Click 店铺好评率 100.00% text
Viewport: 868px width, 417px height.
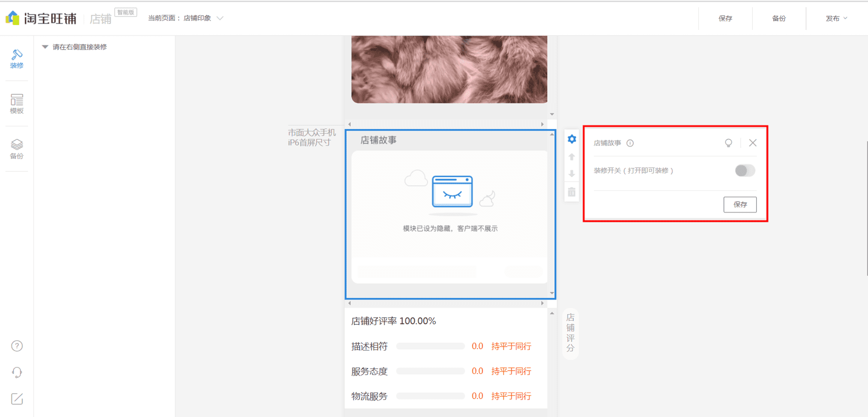pyautogui.click(x=394, y=321)
